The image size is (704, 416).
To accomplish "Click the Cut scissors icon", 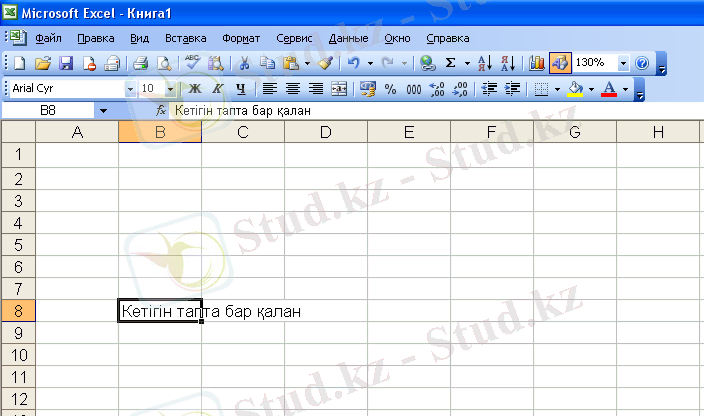I will pos(244,63).
